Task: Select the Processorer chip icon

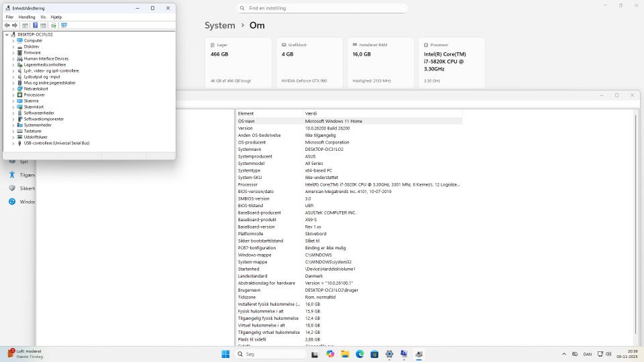Action: pos(20,95)
